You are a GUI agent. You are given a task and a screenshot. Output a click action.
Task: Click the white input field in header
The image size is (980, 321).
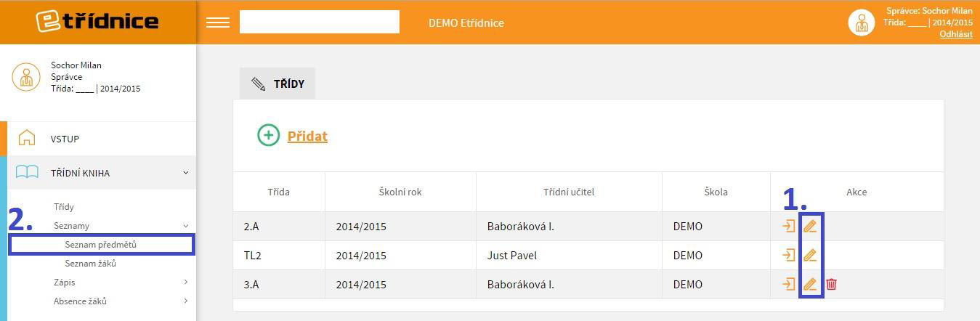tap(320, 22)
